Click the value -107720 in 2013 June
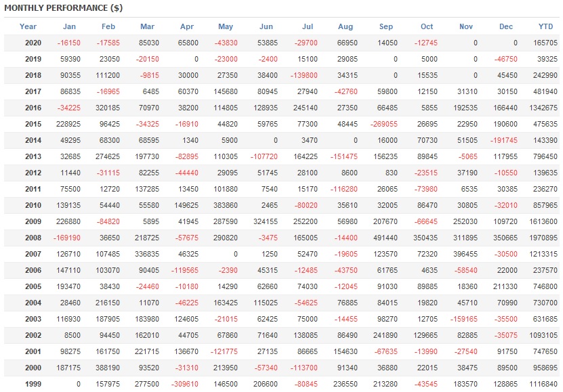The width and height of the screenshot is (563, 392). tap(264, 156)
